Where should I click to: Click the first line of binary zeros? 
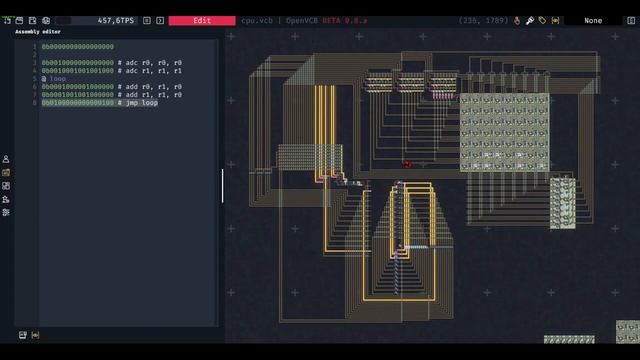tap(78, 47)
